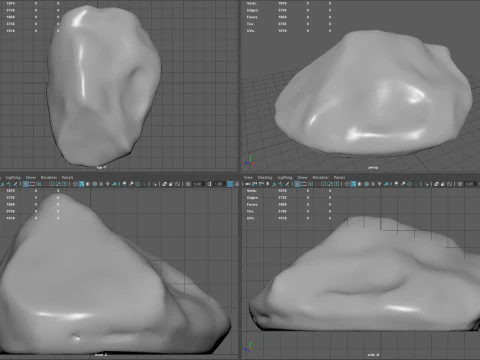
Task: Toggle Grid display in front panel toolbar
Action: [x=25, y=184]
